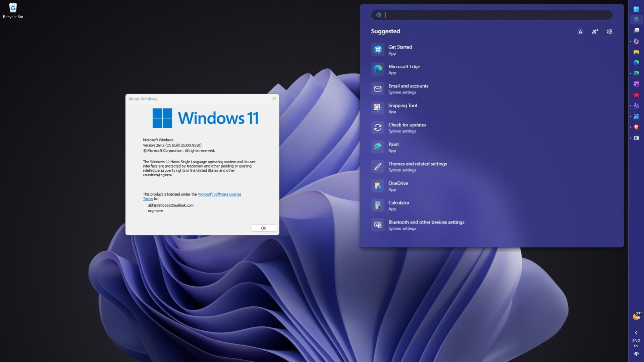This screenshot has height=362, width=644.
Task: Open the Windows Start button on vertical taskbar
Action: click(x=636, y=9)
